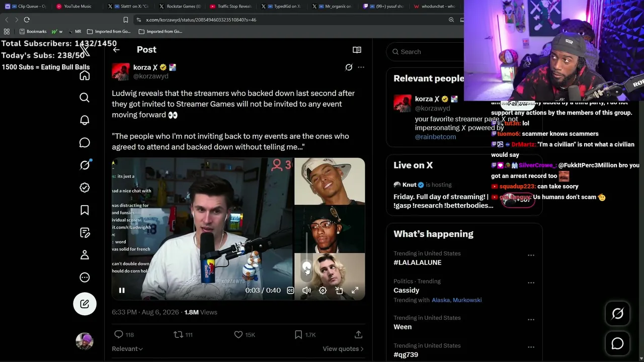Focus the X Search field
Viewport: 644px width, 362px height.
[428, 52]
